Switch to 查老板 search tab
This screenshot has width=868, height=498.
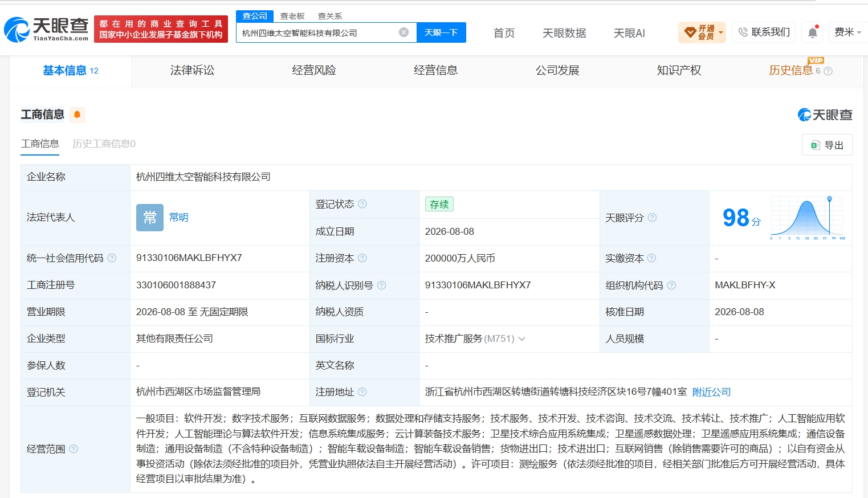tap(292, 16)
